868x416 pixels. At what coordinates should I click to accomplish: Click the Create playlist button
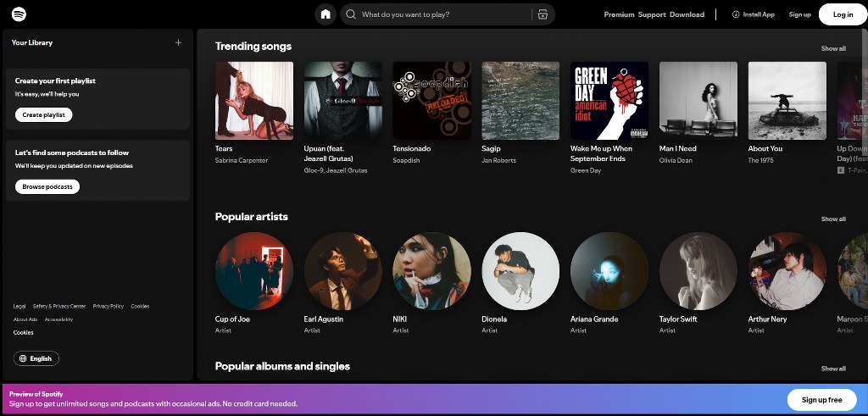44,115
